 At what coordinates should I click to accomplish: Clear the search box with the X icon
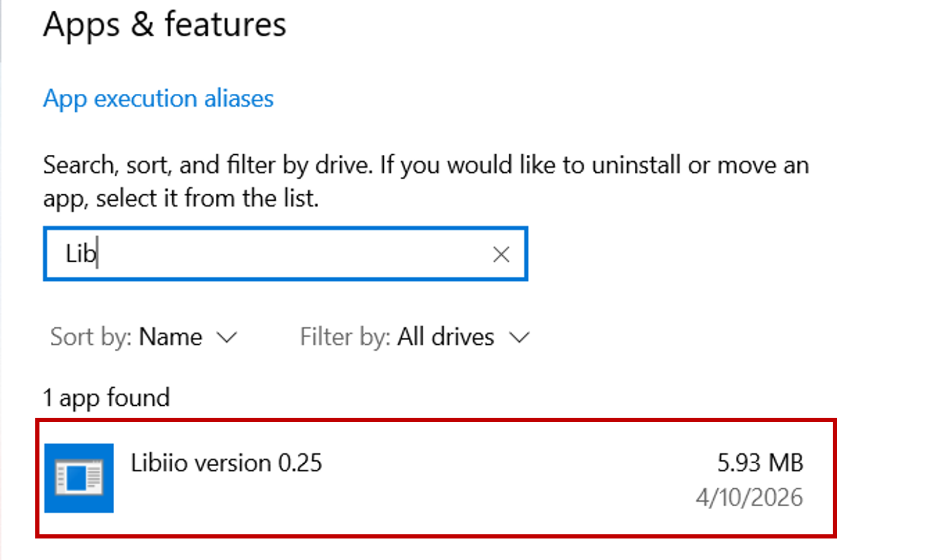click(501, 255)
